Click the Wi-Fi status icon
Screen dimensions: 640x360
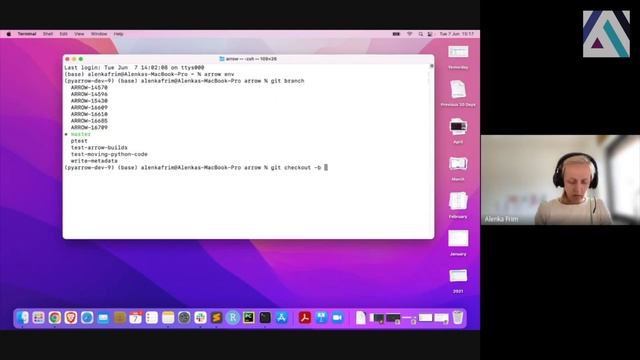click(409, 34)
